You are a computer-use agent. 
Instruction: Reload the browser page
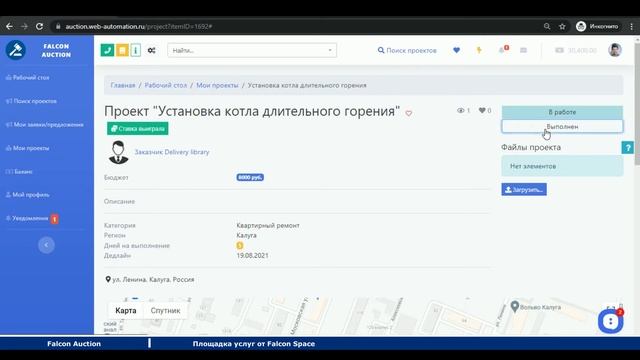pos(39,27)
